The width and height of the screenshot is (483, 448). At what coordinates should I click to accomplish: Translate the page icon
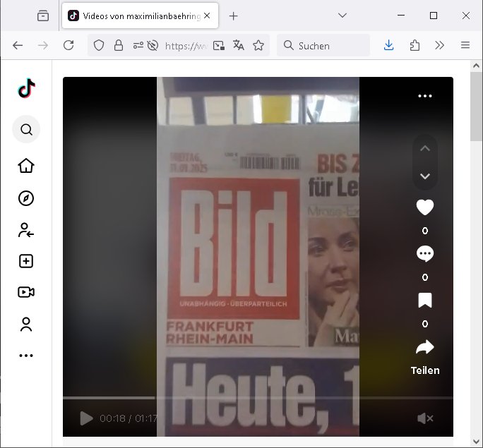[x=239, y=45]
